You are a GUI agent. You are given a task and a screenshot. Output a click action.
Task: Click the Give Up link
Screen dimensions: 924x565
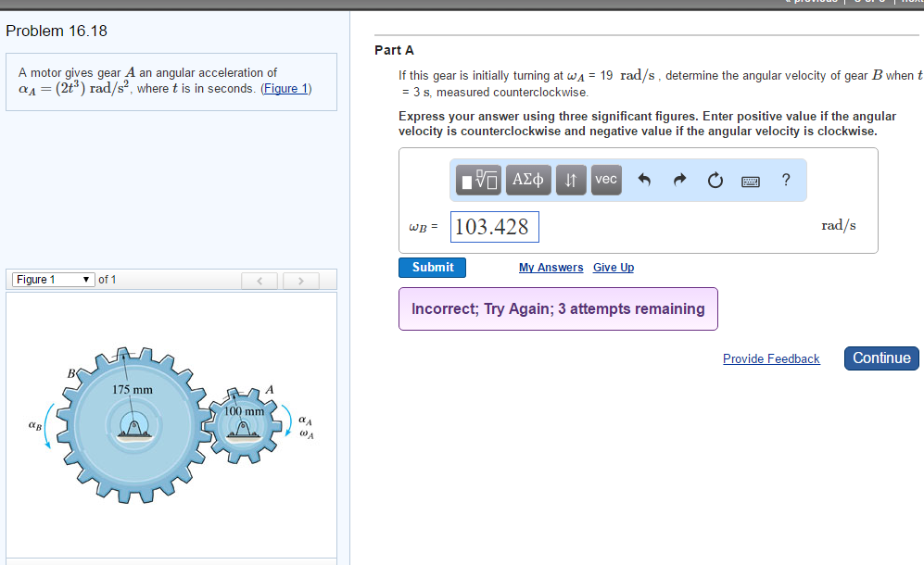pos(613,267)
